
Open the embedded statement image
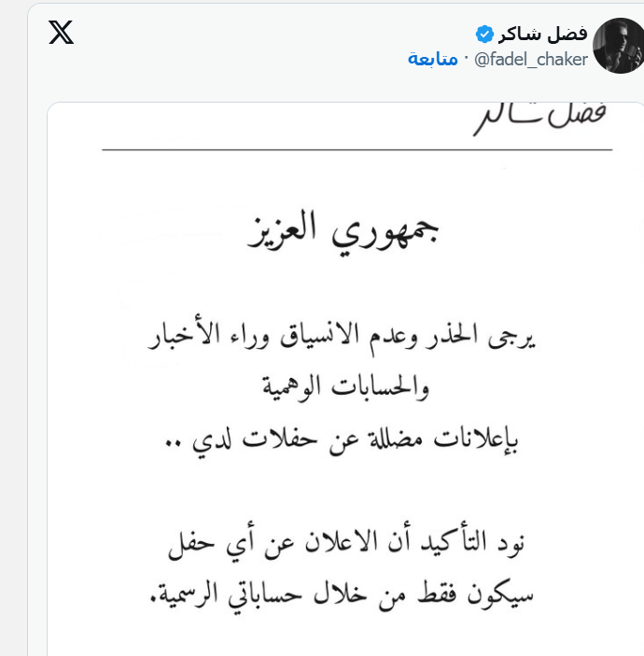[x=345, y=379]
